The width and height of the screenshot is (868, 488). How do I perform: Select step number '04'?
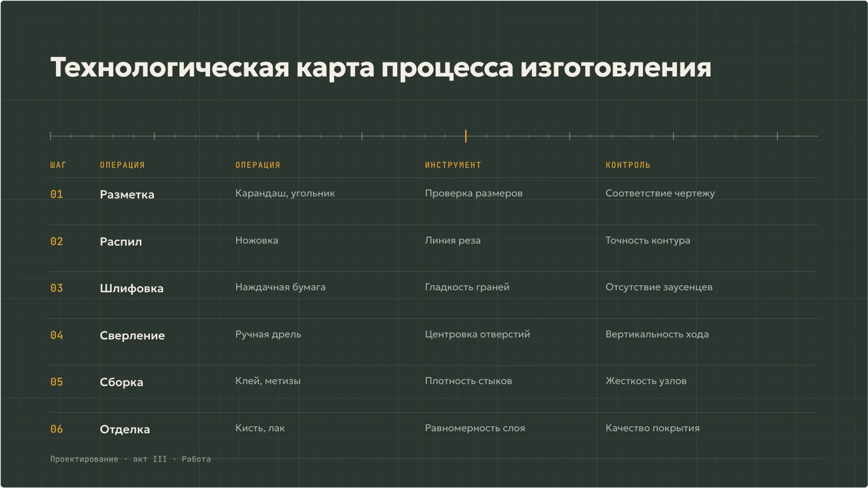[57, 335]
